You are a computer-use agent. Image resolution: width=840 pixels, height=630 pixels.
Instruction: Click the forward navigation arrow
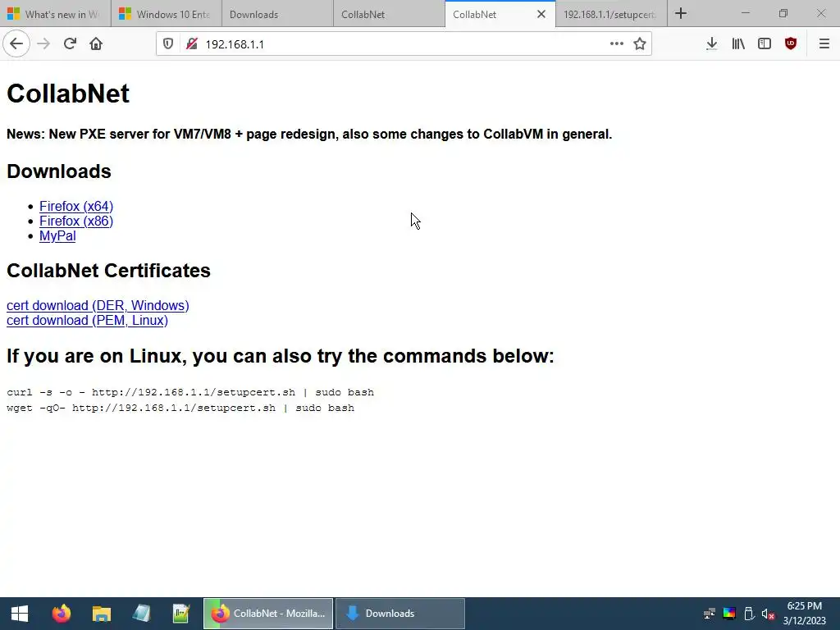pyautogui.click(x=43, y=44)
